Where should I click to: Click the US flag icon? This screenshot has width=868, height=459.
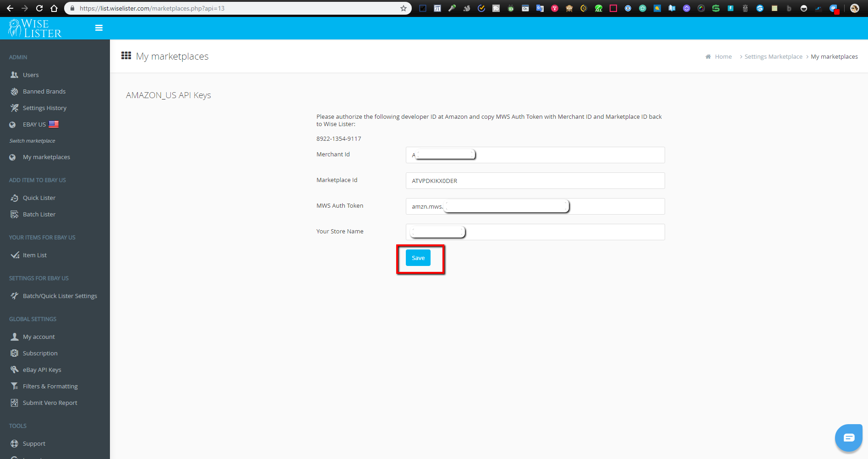point(54,124)
